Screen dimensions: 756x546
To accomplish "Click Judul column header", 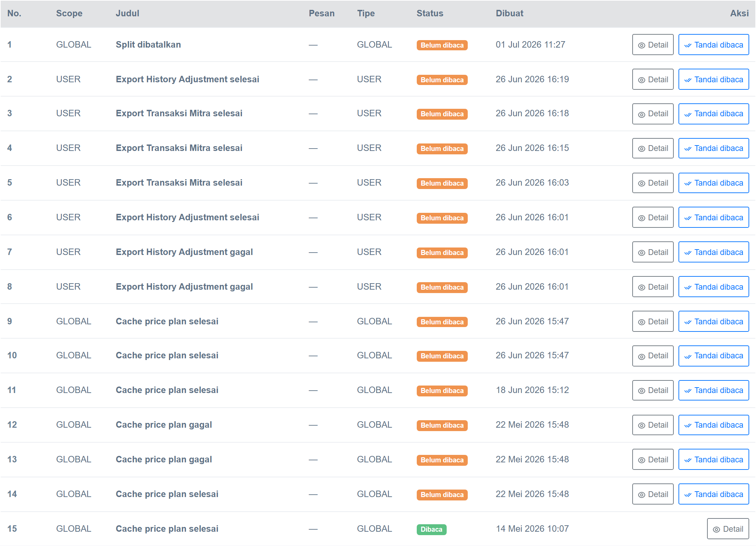I will click(127, 13).
